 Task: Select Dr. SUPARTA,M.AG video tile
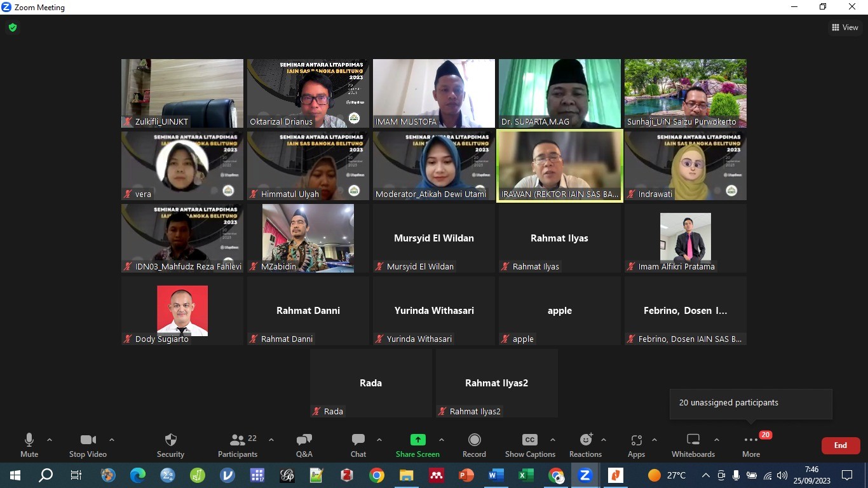click(559, 93)
